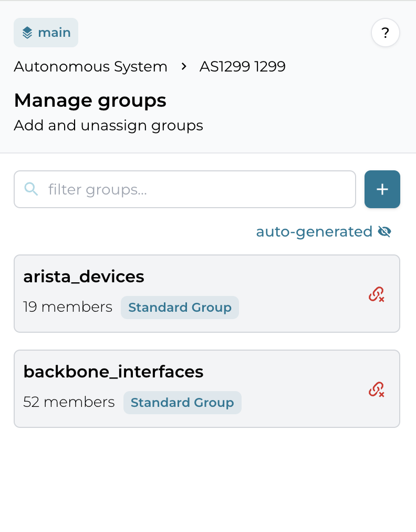The height and width of the screenshot is (532, 416).
Task: Click the crossed-eye icon near auto-generated
Action: point(384,231)
